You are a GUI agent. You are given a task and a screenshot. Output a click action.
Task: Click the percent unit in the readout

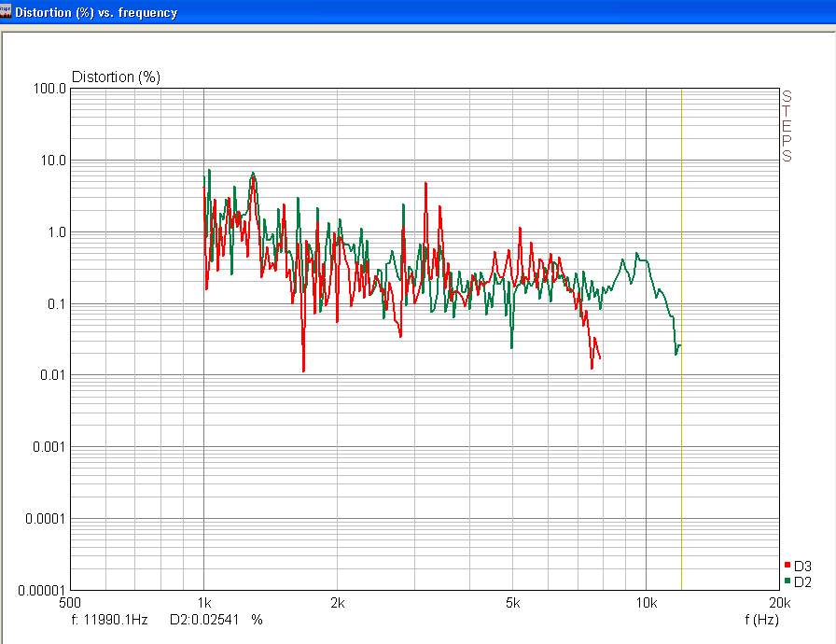(257, 620)
